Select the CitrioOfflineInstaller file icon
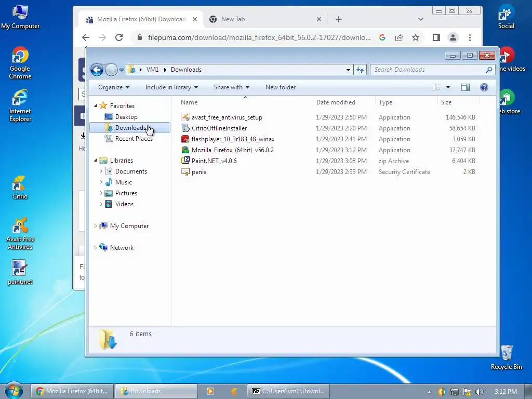532x399 pixels. (x=185, y=128)
